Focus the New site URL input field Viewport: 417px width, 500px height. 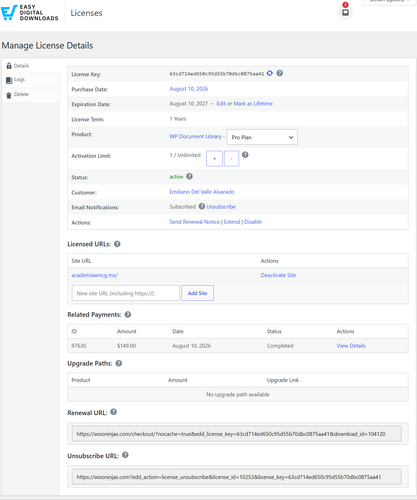coord(126,293)
